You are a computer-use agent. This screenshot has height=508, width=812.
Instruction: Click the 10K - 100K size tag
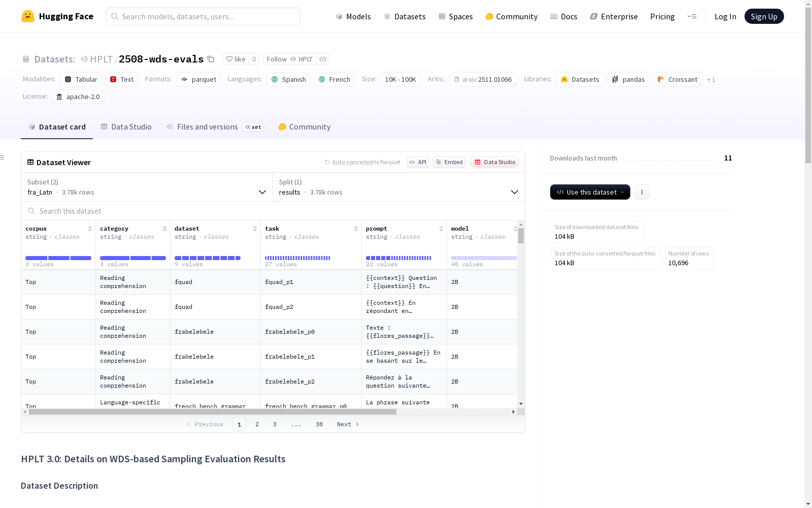pos(400,79)
